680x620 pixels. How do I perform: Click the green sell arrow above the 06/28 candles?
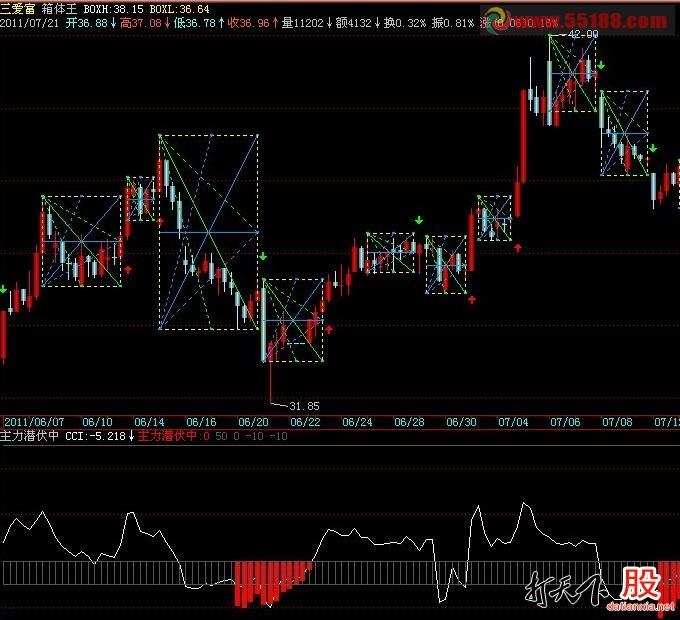[418, 220]
